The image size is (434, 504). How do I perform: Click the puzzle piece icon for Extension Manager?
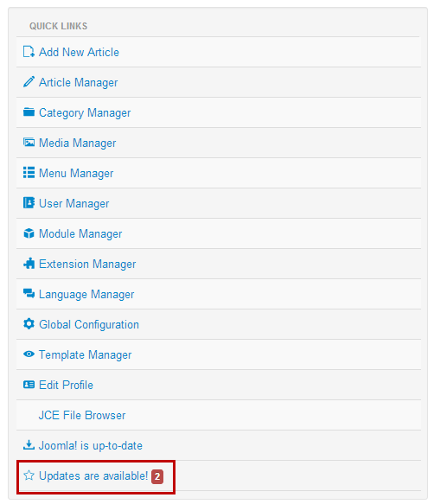(29, 264)
